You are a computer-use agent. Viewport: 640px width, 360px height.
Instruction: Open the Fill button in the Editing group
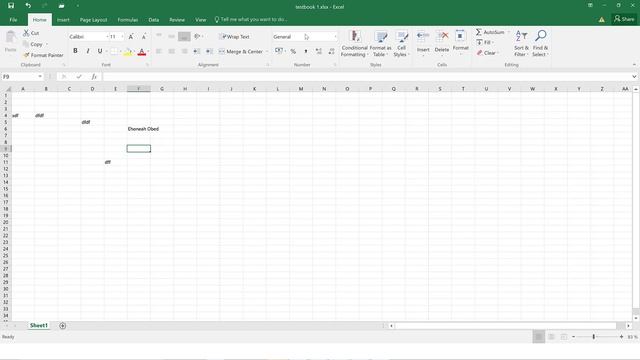(484, 42)
